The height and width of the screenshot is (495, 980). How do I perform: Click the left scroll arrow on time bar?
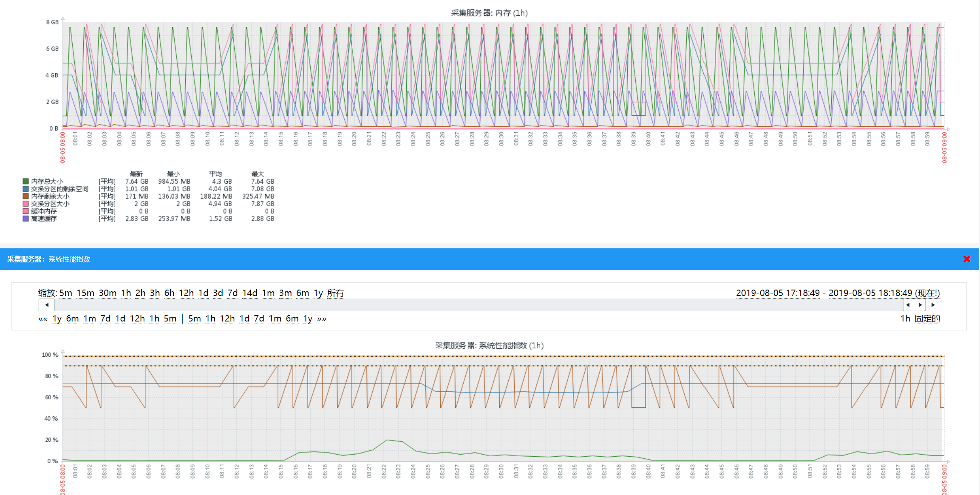[x=47, y=305]
